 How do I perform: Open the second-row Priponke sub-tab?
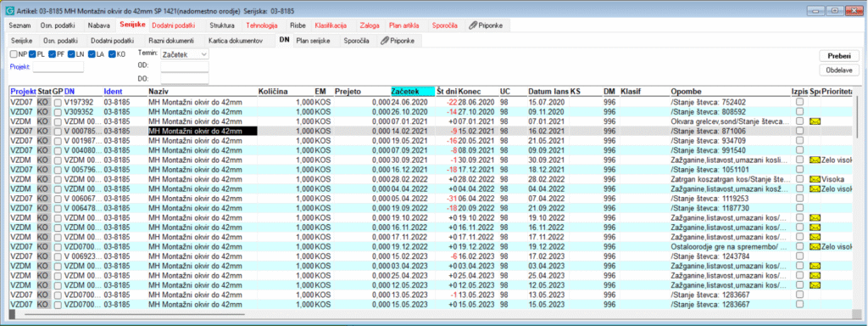pyautogui.click(x=397, y=41)
